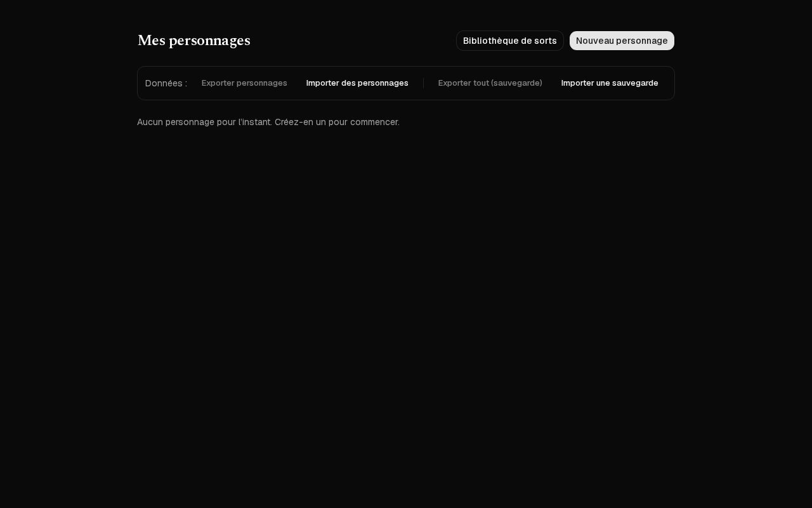Click Exporter personnages

(244, 83)
